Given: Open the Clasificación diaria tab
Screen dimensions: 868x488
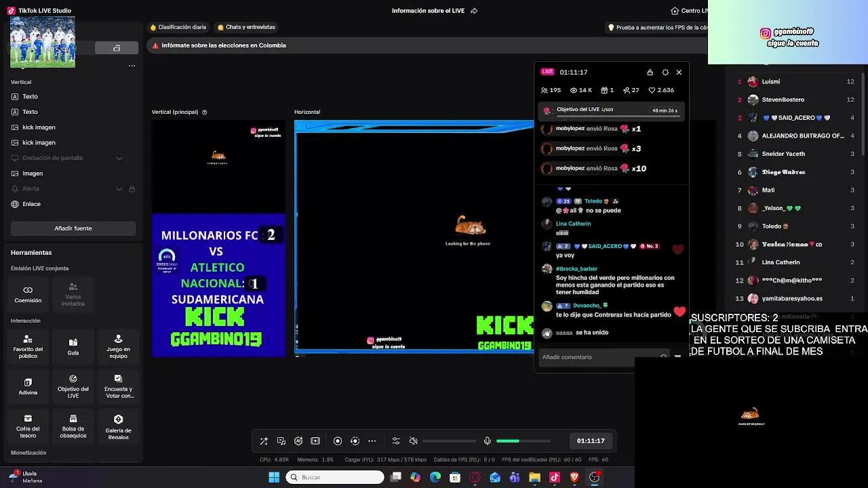Looking at the screenshot, I should [x=178, y=27].
